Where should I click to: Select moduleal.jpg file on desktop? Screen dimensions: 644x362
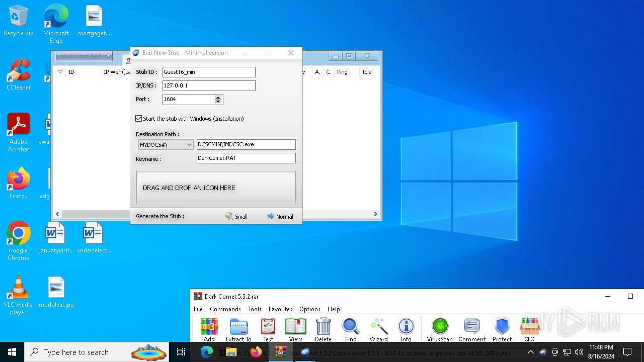click(x=56, y=293)
